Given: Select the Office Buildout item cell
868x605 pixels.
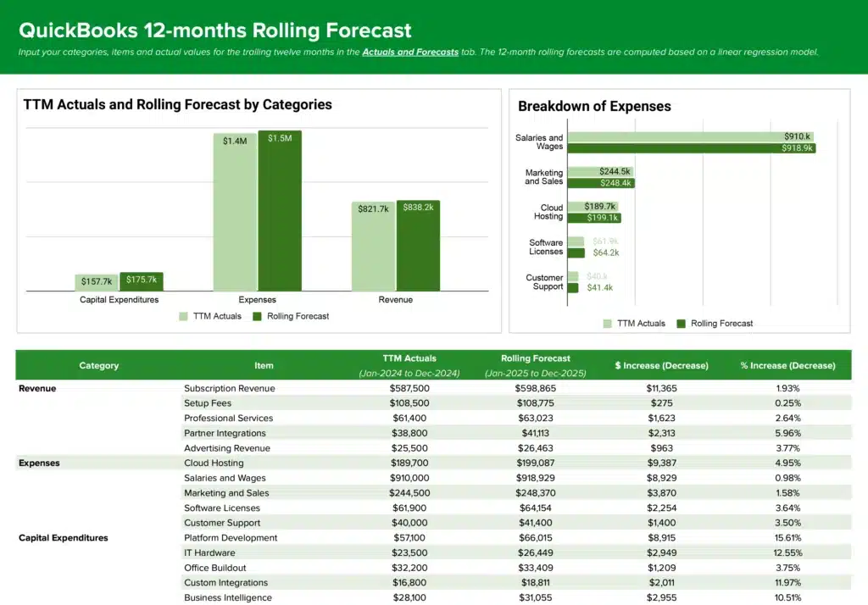Looking at the screenshot, I should pyautogui.click(x=214, y=568).
